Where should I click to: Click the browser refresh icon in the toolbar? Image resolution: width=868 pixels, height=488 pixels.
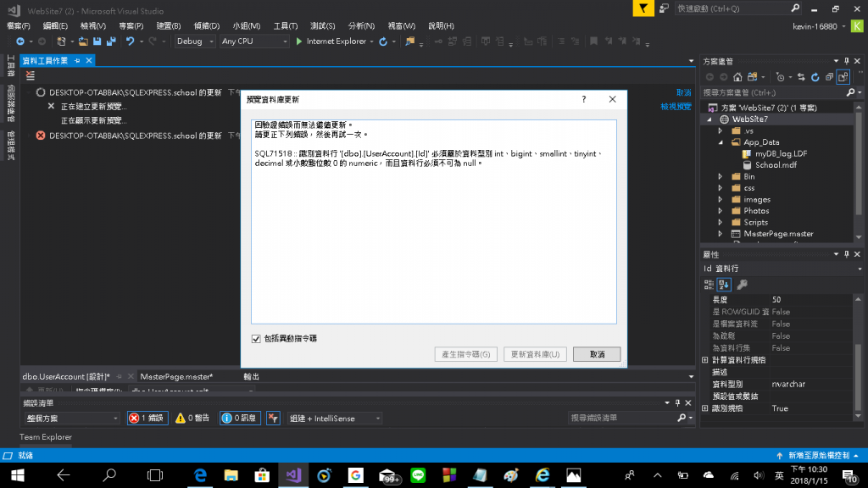(383, 42)
